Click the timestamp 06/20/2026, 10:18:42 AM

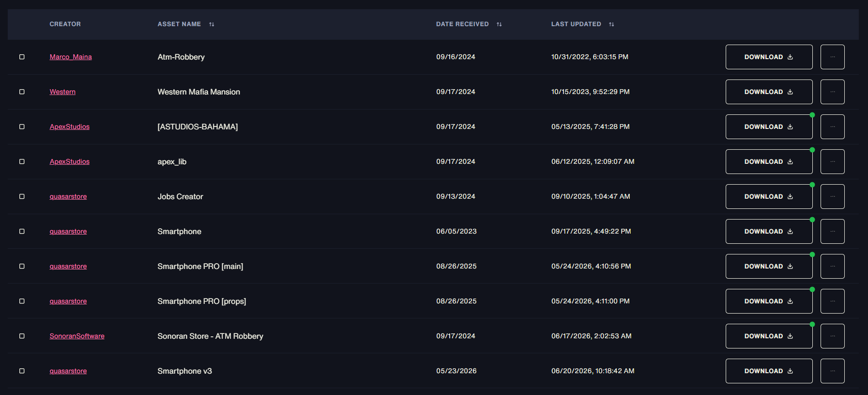coord(593,371)
